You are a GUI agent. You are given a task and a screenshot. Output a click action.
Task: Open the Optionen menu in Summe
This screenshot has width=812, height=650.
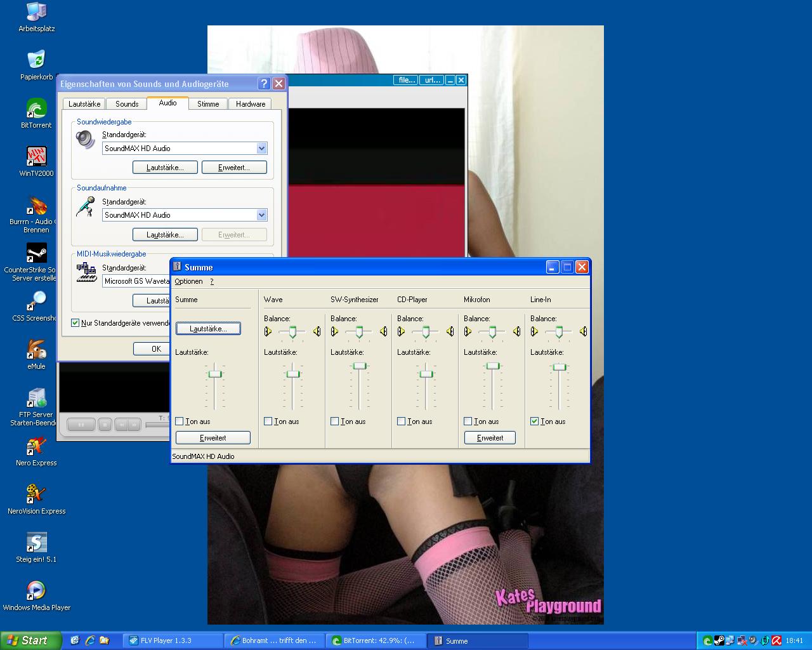click(188, 281)
